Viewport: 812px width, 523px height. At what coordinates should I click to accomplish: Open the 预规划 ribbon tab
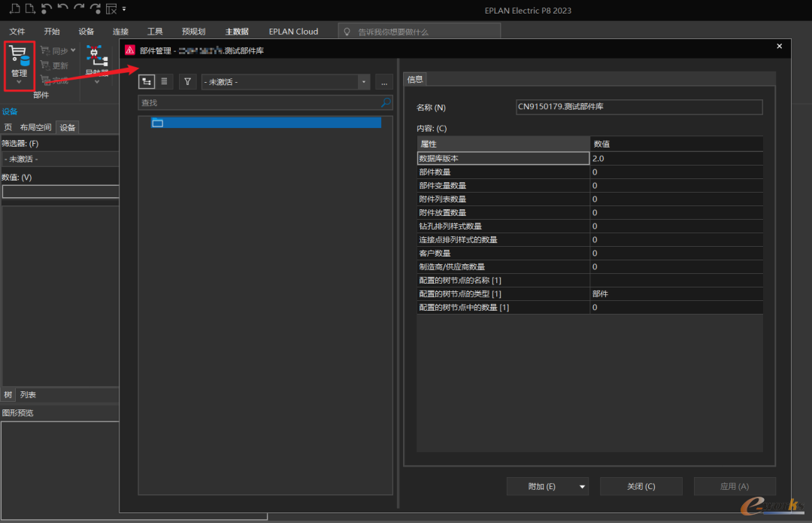tap(194, 32)
